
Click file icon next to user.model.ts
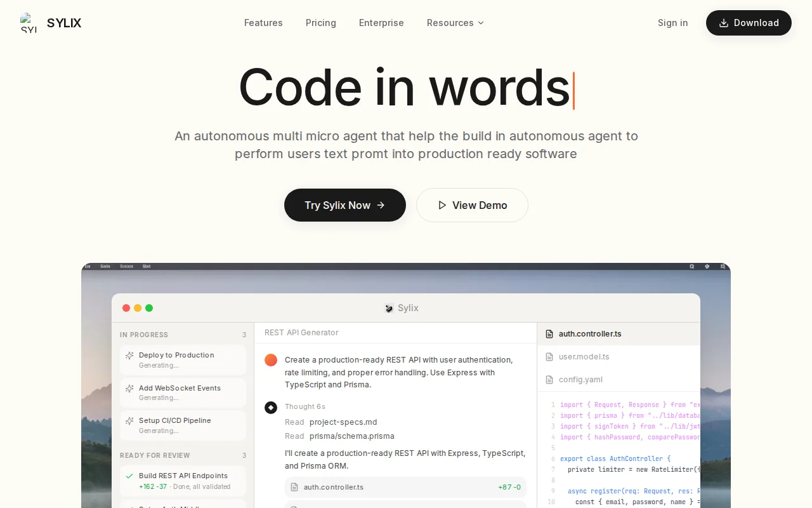pyautogui.click(x=549, y=357)
